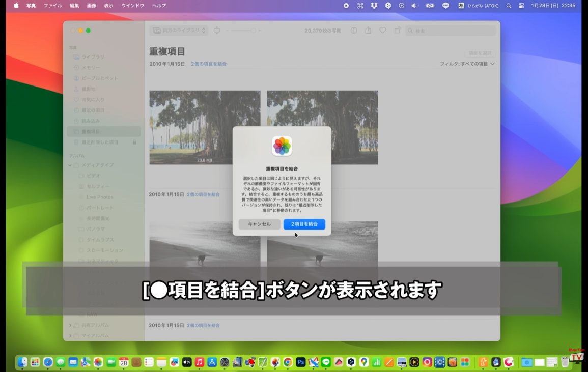Open Launchpad from the Dock
The image size is (588, 372).
click(35, 362)
